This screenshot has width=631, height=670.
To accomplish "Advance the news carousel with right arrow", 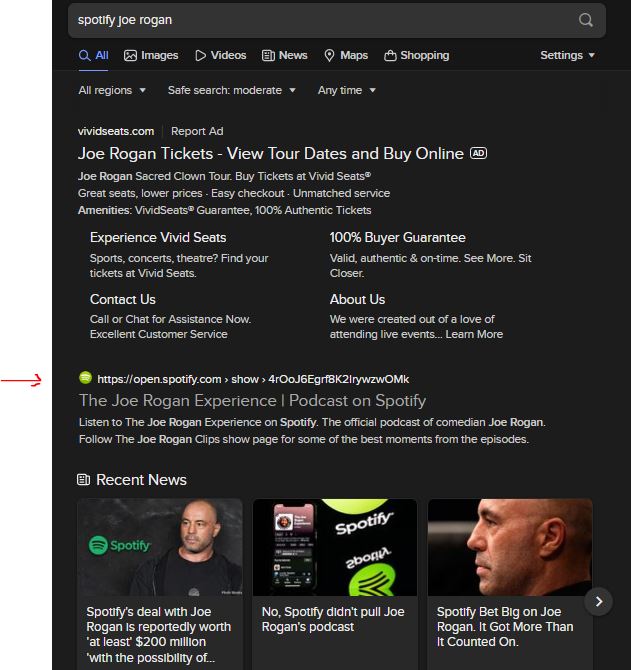I will pyautogui.click(x=599, y=602).
